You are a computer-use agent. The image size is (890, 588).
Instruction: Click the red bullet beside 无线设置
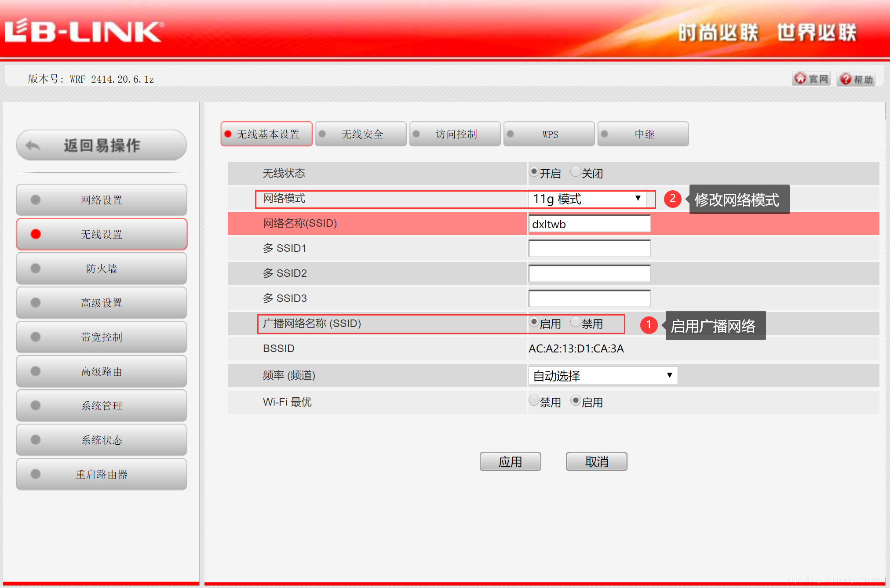click(x=36, y=234)
